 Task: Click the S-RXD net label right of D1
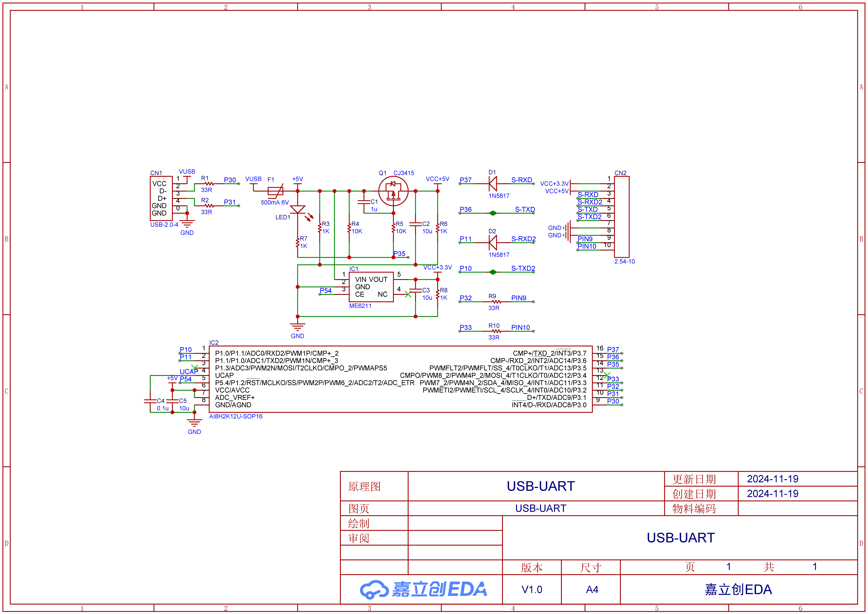(522, 180)
